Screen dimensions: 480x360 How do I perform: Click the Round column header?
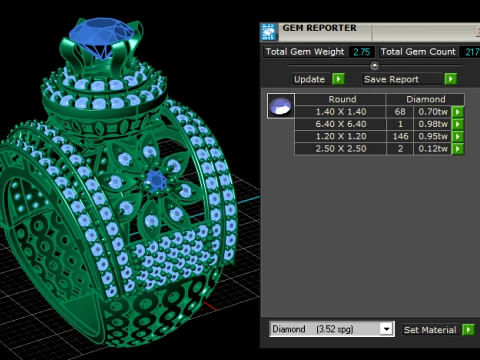pyautogui.click(x=340, y=99)
